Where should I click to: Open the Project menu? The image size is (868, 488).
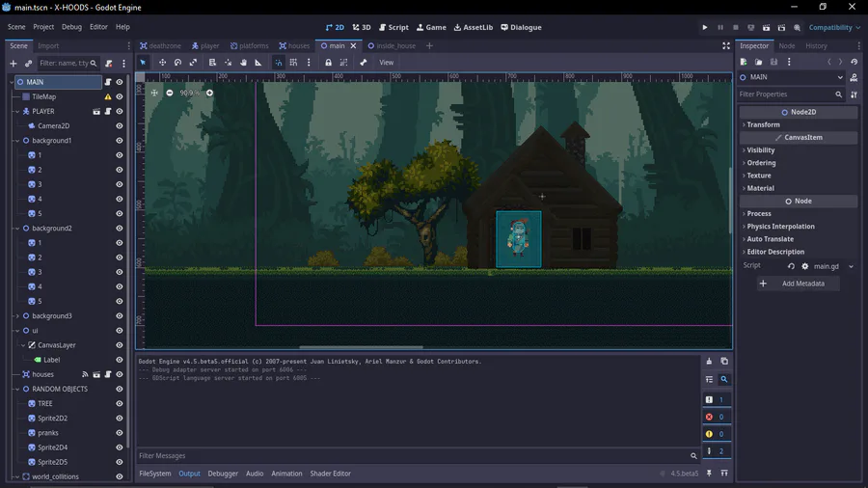[43, 27]
